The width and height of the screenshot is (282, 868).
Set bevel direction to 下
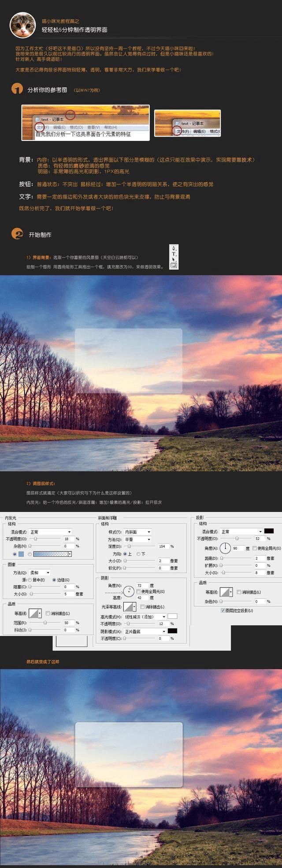click(x=138, y=554)
